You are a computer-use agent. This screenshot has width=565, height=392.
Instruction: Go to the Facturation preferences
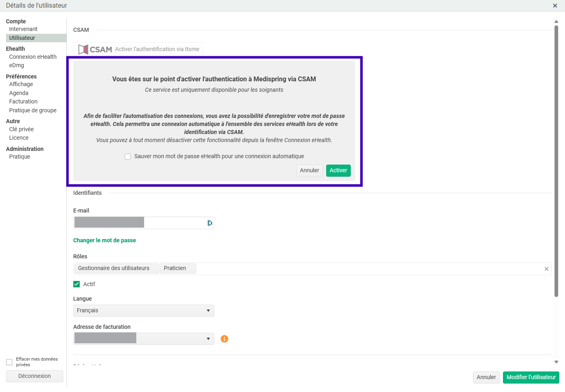[23, 101]
